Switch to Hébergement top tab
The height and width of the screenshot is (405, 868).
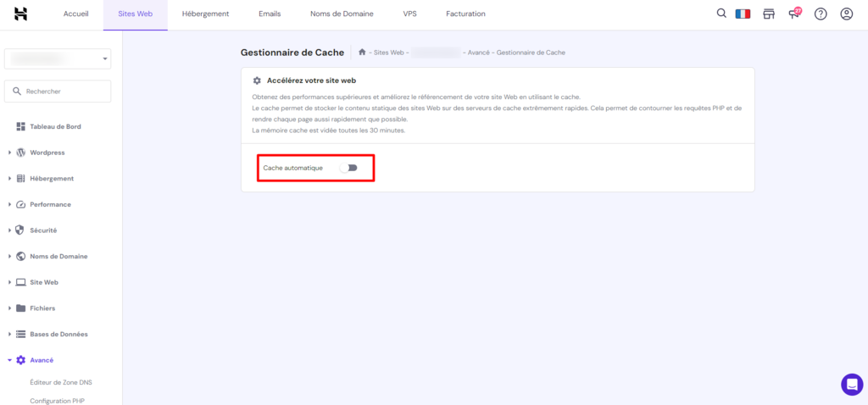coord(205,14)
